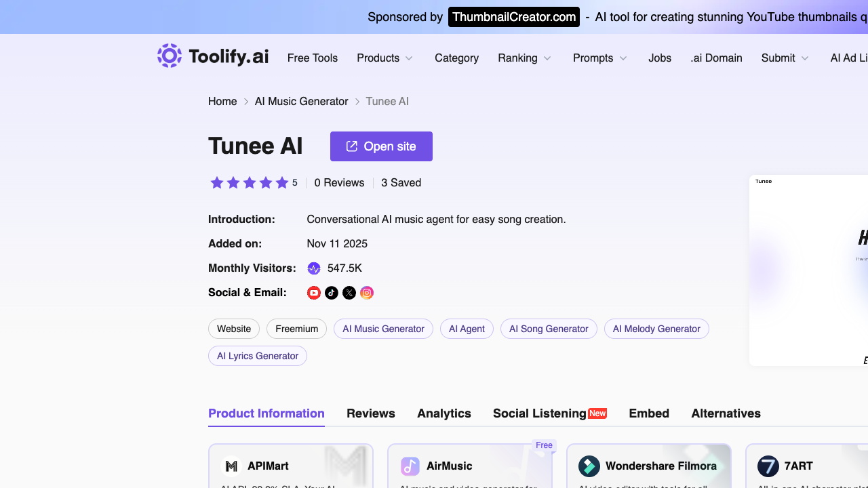This screenshot has width=868, height=488.
Task: Switch to the Product Information tab
Action: (267, 413)
